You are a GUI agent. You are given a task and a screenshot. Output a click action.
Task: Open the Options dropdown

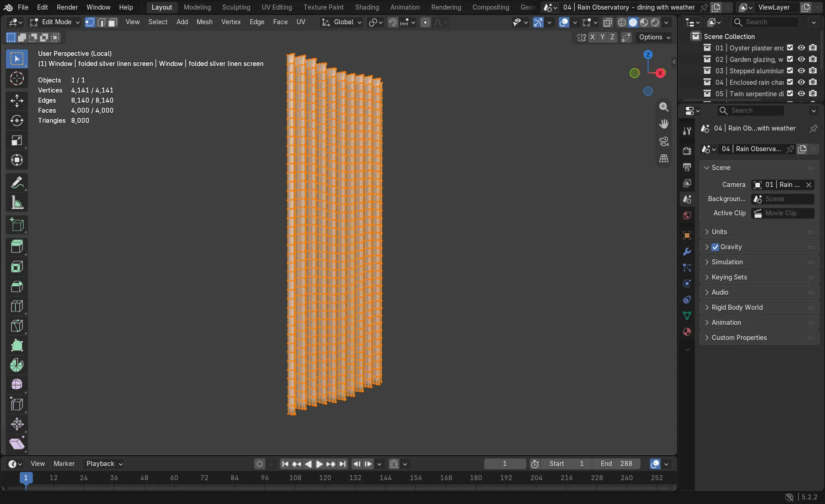pos(654,37)
